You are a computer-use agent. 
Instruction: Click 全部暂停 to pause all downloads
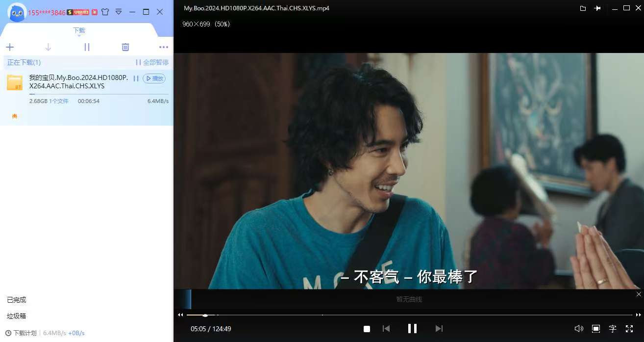point(152,62)
